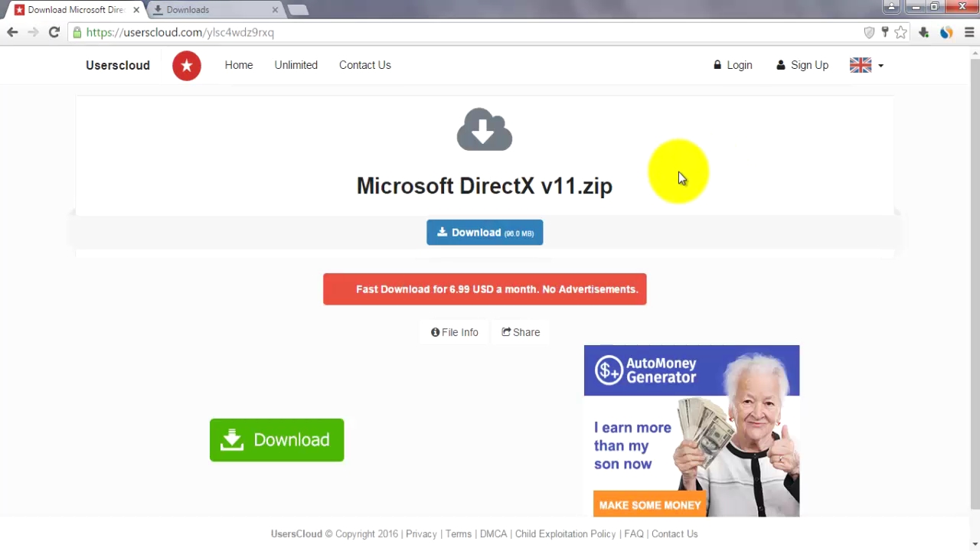Screen dimensions: 980x551
Task: Open the Home menu item
Action: pyautogui.click(x=239, y=65)
